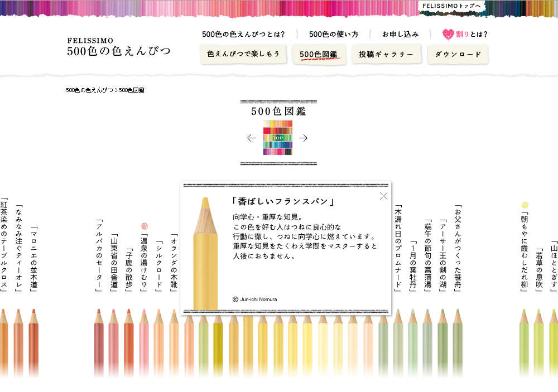Select なみなみ注ぐティーオレ pencil label
The image size is (558, 392).
tap(19, 248)
